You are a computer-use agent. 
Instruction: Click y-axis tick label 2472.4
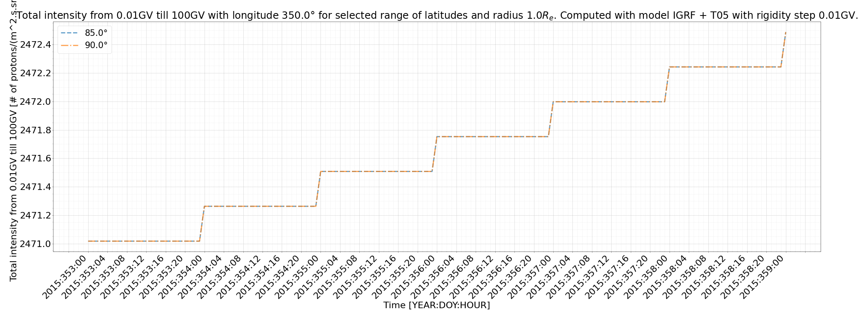[36, 44]
